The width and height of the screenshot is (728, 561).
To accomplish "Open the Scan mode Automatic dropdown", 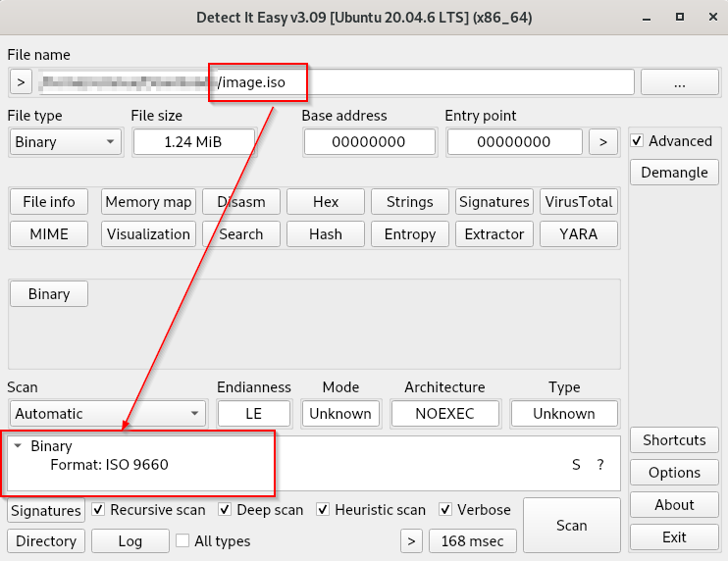I will point(107,414).
